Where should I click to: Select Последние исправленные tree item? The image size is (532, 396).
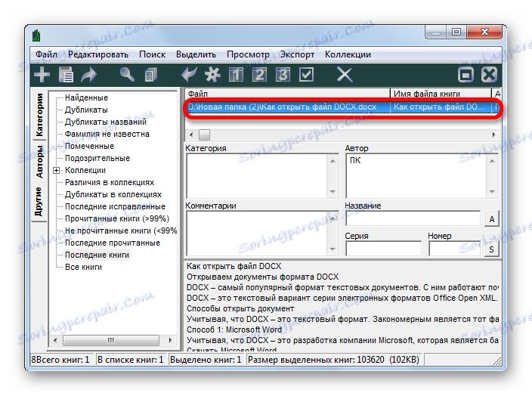click(x=115, y=206)
